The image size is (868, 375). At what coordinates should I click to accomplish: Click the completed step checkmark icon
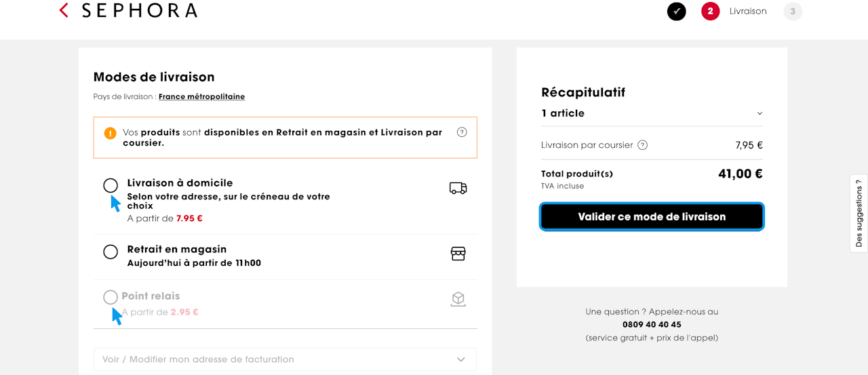coord(676,12)
